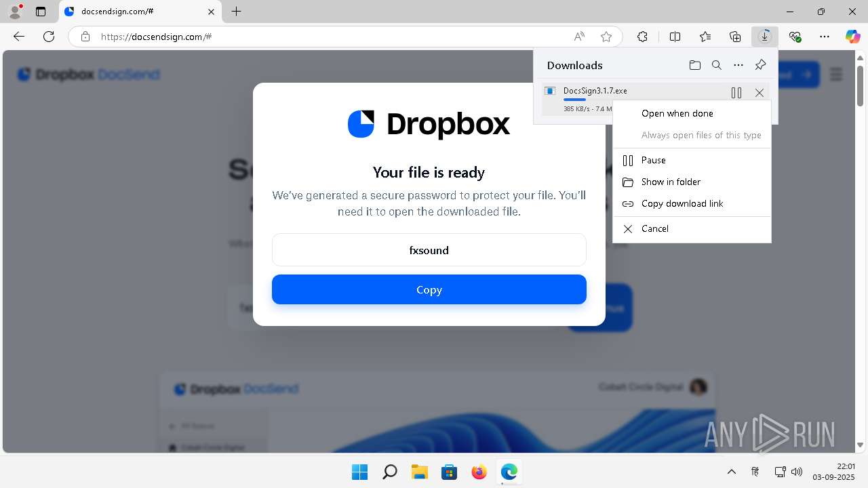Click the Dropbox DocSend logo
Screen dimensions: 868x488
point(89,75)
